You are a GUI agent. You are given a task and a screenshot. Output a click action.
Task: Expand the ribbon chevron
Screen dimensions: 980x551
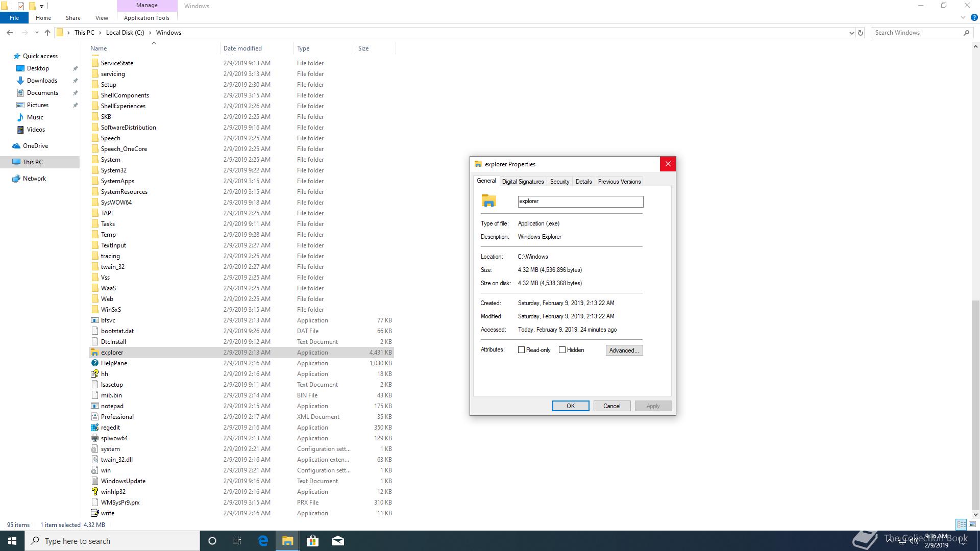[963, 18]
